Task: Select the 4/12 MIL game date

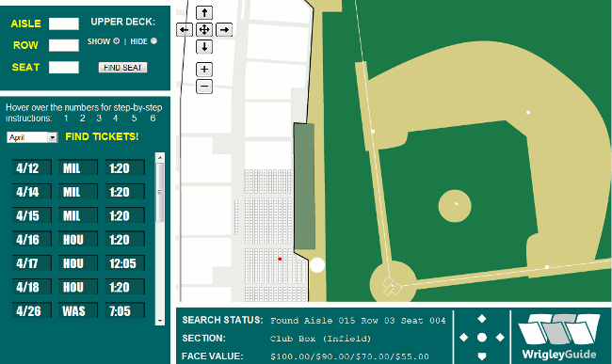Action: pos(32,168)
